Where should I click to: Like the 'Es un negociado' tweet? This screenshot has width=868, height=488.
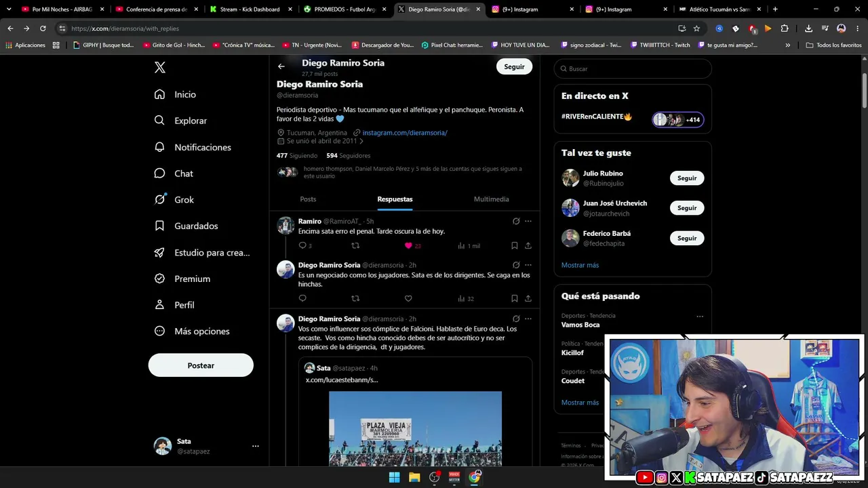(x=408, y=298)
